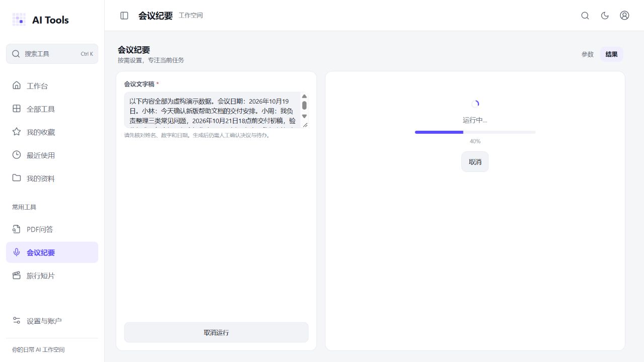Click the 40% progress label
Screen dimensions: 644x362
475,141
